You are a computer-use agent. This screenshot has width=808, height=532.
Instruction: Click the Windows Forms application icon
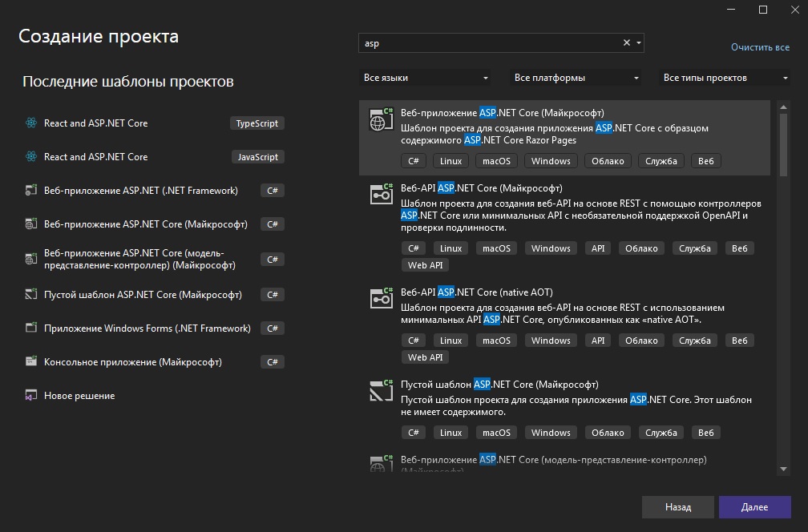coord(31,328)
